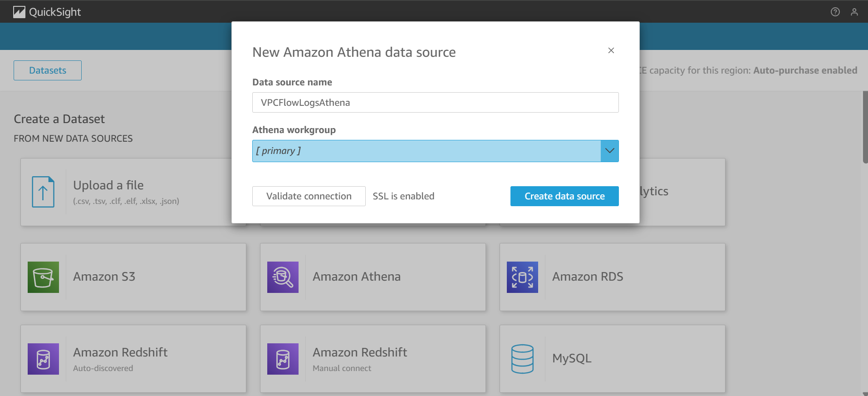Click the Manual connect Redshift icon

pos(283,359)
